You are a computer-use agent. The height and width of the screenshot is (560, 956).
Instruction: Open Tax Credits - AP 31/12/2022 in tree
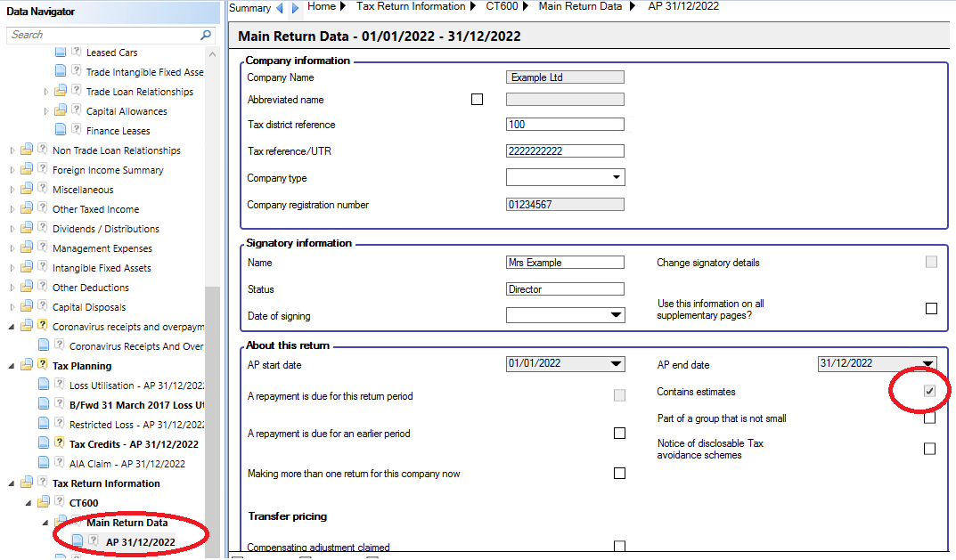134,444
